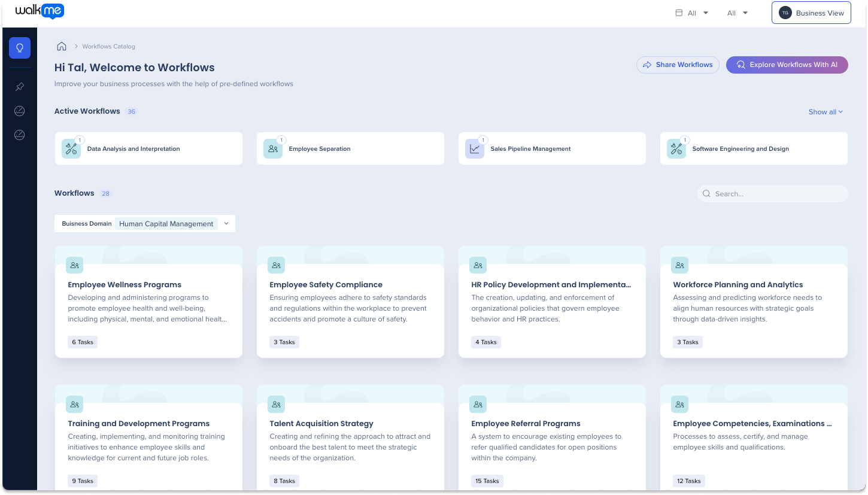Open Data Analysis and Interpretation workflow
Screen dimensions: 868x495
148,148
